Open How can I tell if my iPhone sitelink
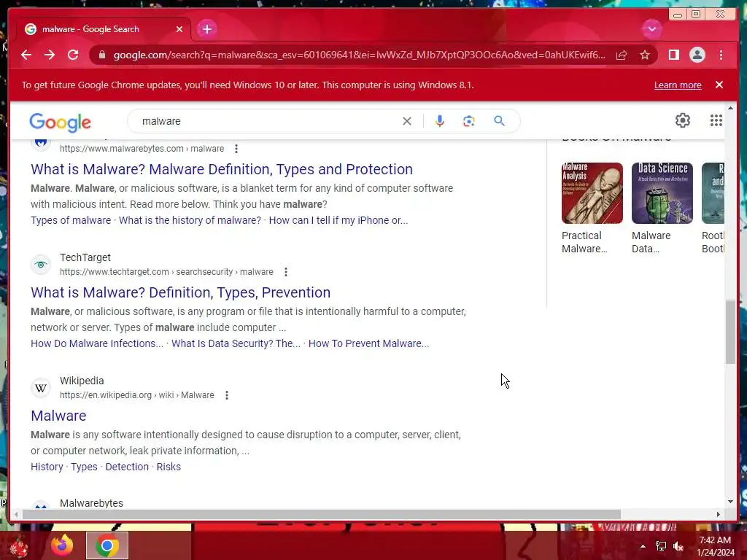The width and height of the screenshot is (747, 560). pos(338,220)
